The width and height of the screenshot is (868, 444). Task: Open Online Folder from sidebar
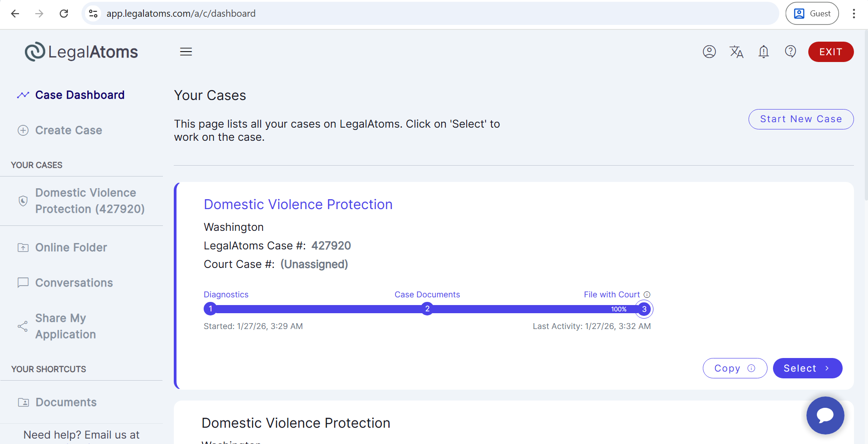[x=71, y=248]
